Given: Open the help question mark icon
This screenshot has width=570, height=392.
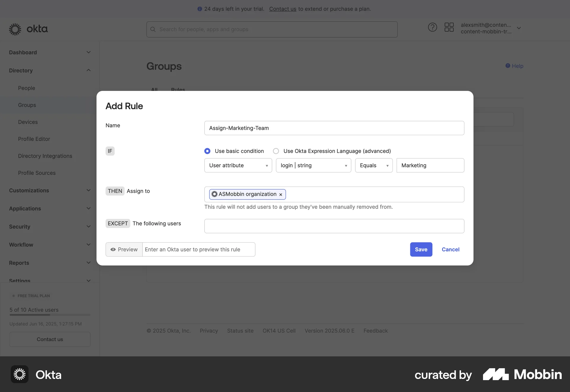Looking at the screenshot, I should [x=433, y=27].
